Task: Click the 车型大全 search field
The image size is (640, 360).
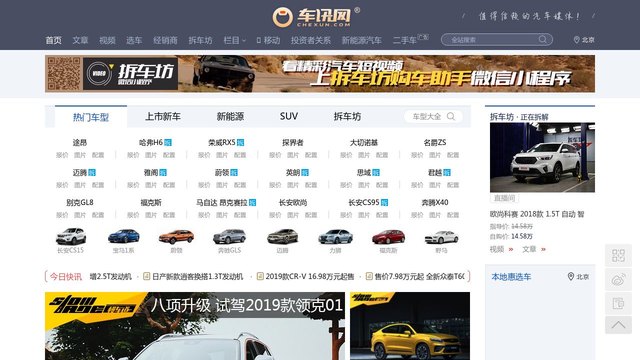Action: [433, 116]
